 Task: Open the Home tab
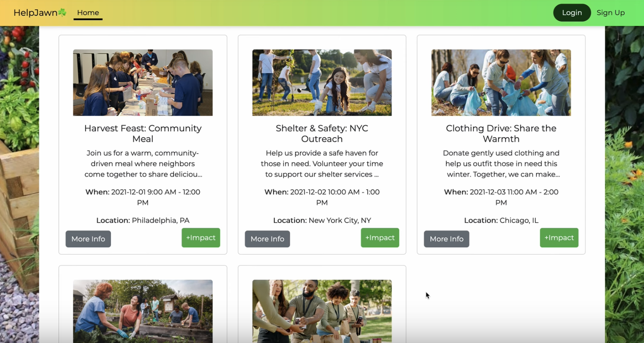click(x=88, y=13)
